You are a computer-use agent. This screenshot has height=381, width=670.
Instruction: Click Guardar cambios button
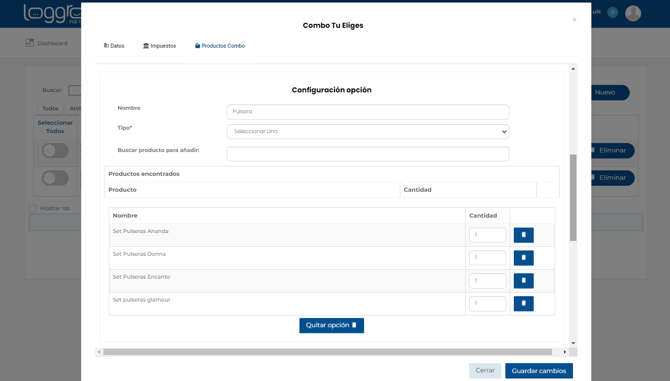[539, 371]
